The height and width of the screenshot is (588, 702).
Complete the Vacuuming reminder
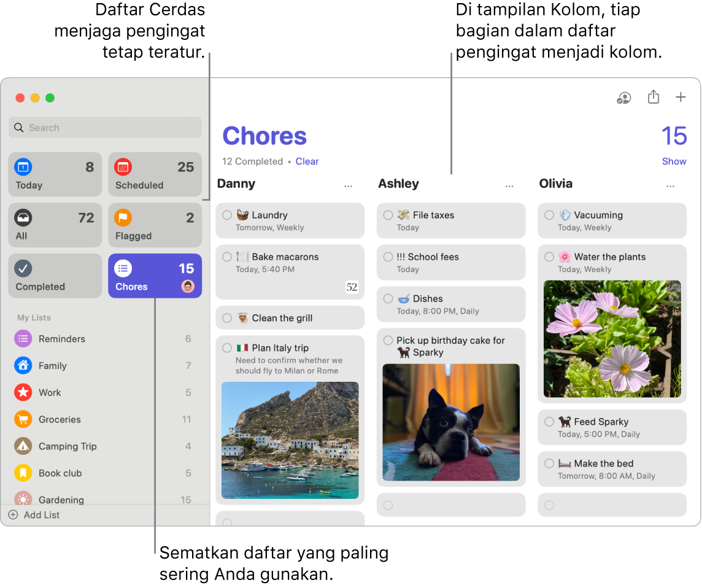[549, 215]
